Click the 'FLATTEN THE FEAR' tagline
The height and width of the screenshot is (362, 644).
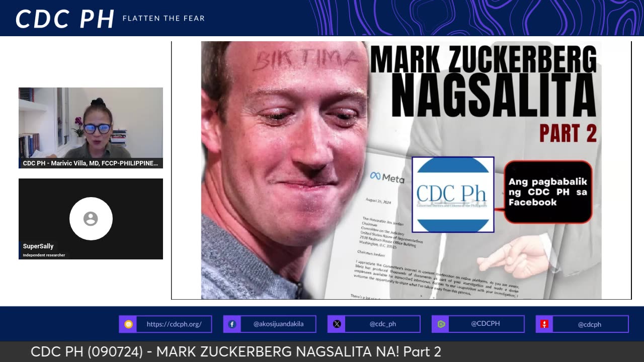164,18
